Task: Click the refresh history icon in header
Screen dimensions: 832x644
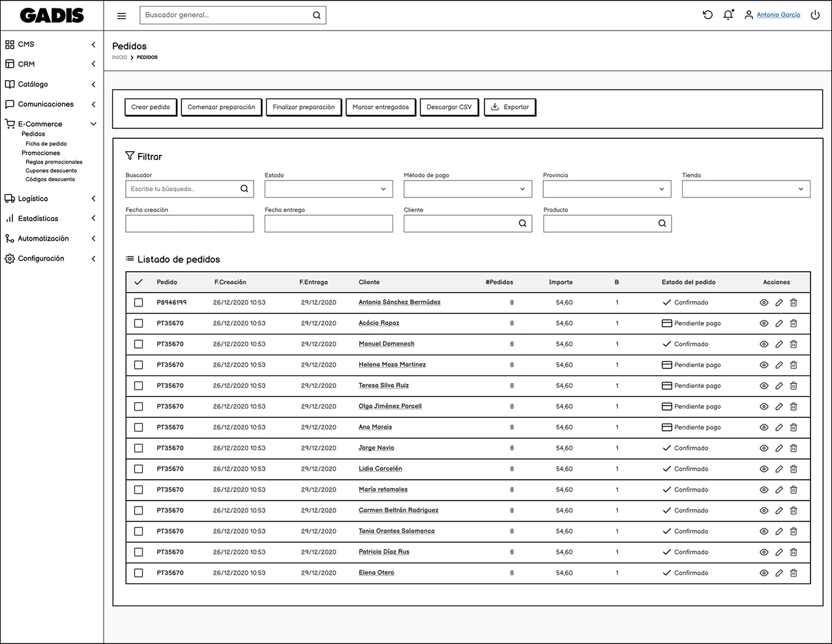Action: (x=707, y=15)
